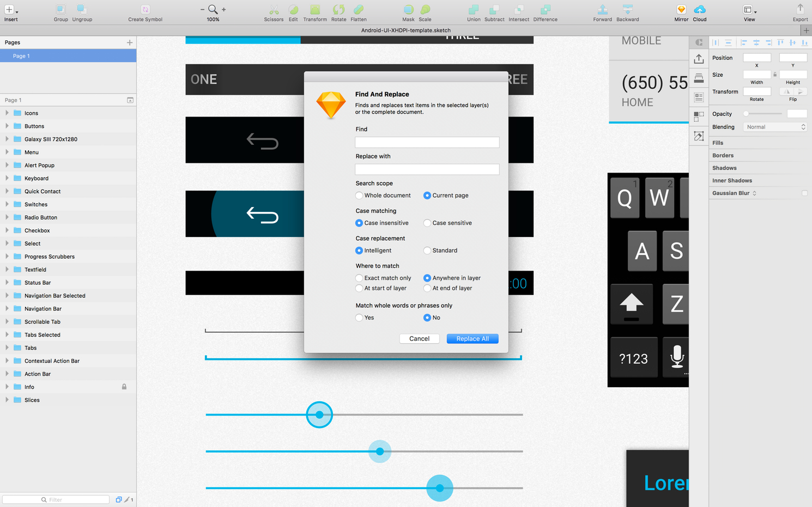Enable Case sensitive matching
The height and width of the screenshot is (507, 812).
coord(427,223)
